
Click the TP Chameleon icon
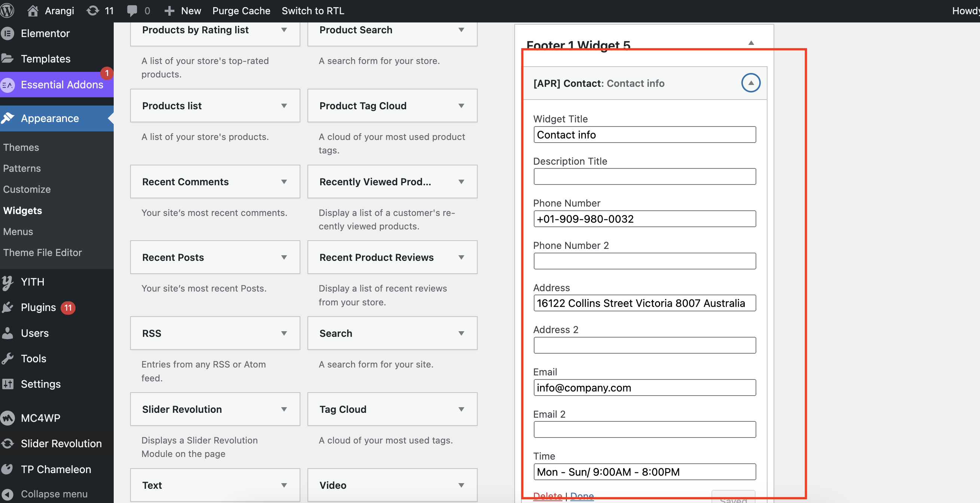(x=7, y=469)
